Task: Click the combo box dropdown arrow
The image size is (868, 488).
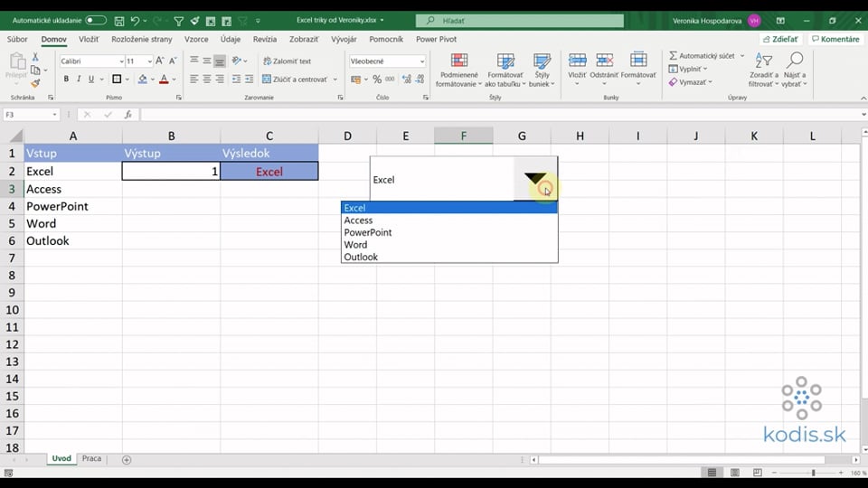Action: (x=535, y=179)
